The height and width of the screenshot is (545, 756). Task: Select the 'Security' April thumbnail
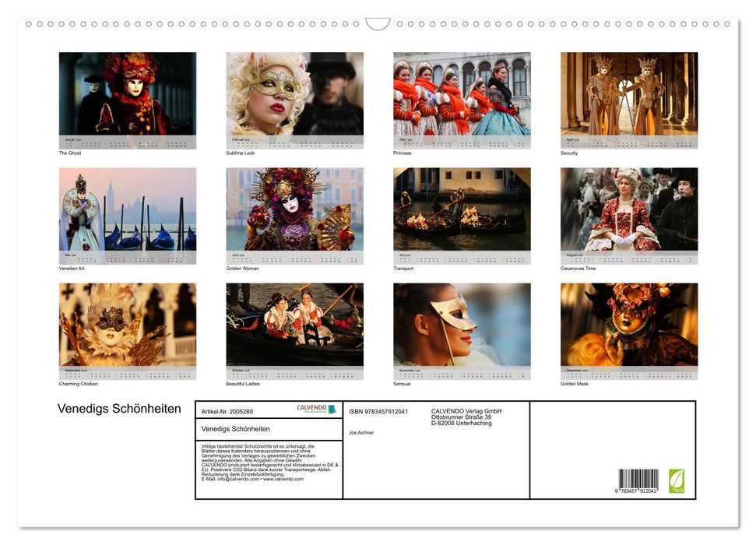[629, 94]
